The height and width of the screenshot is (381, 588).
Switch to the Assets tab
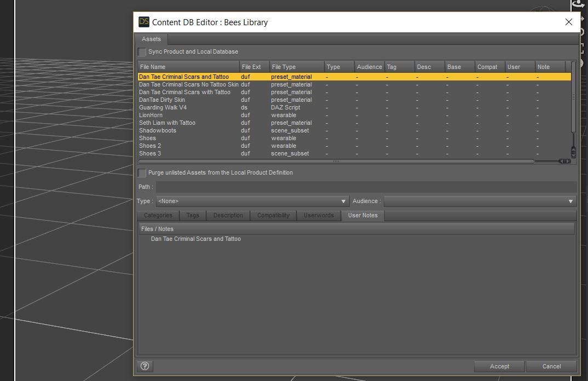pyautogui.click(x=151, y=39)
